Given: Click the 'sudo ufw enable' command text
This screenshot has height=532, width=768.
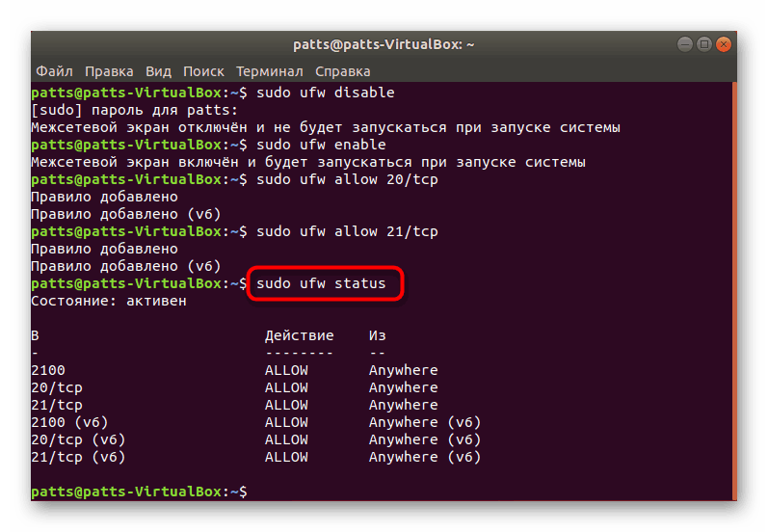Looking at the screenshot, I should [321, 145].
